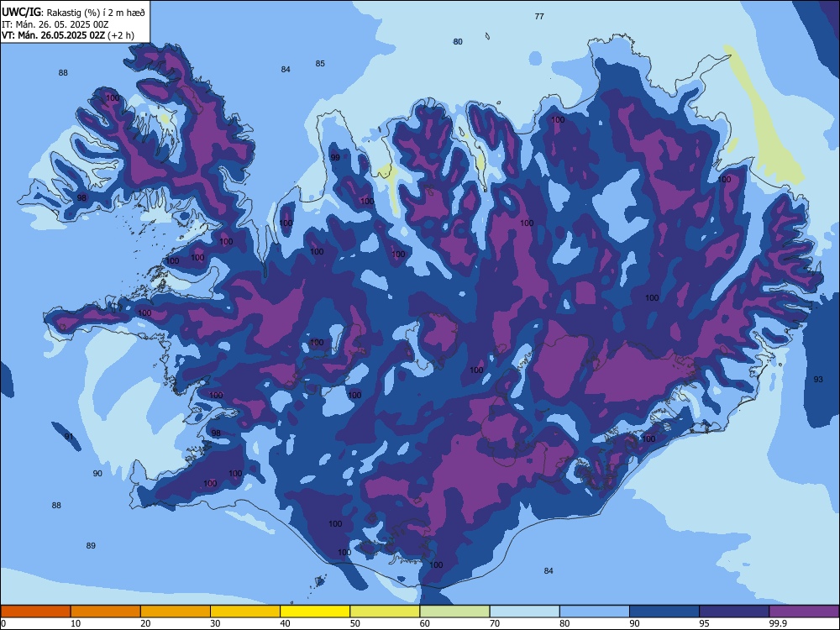Click the legend tick label '70'

point(495,623)
